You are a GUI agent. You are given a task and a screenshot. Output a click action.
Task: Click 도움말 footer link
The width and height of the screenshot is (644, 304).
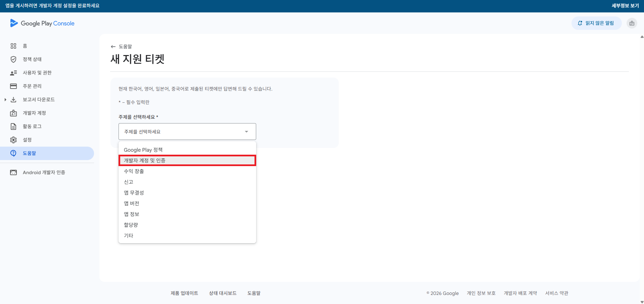254,293
